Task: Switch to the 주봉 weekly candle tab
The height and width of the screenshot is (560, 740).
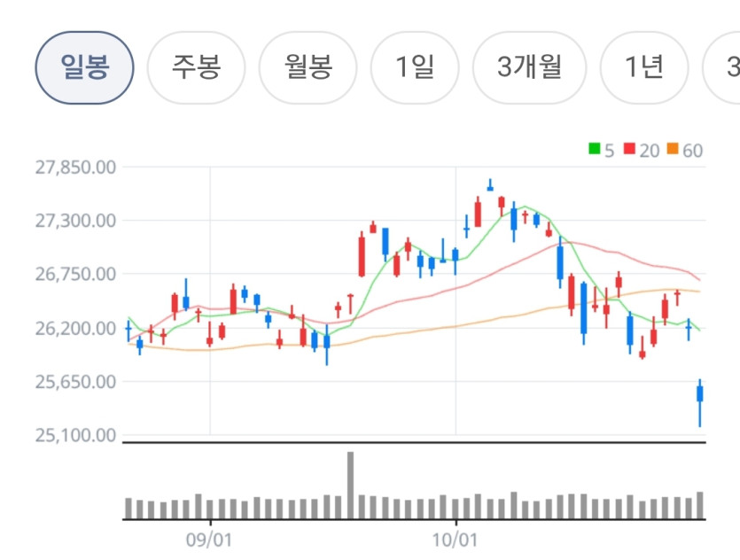Action: pos(196,67)
